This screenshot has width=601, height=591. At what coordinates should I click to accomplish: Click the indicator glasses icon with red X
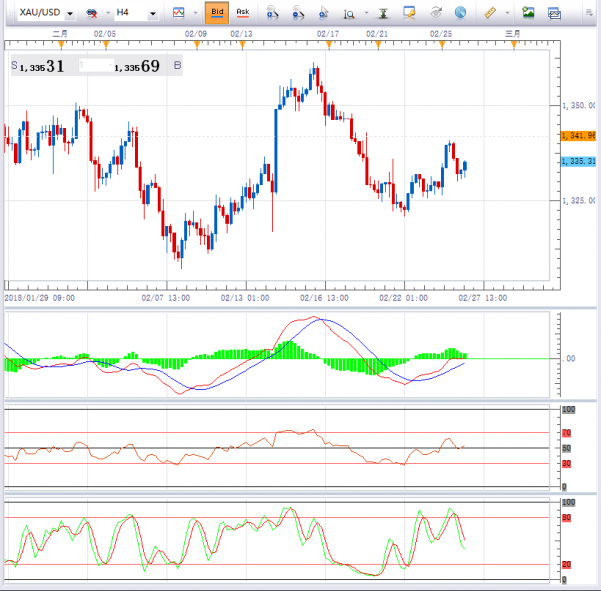click(x=93, y=14)
